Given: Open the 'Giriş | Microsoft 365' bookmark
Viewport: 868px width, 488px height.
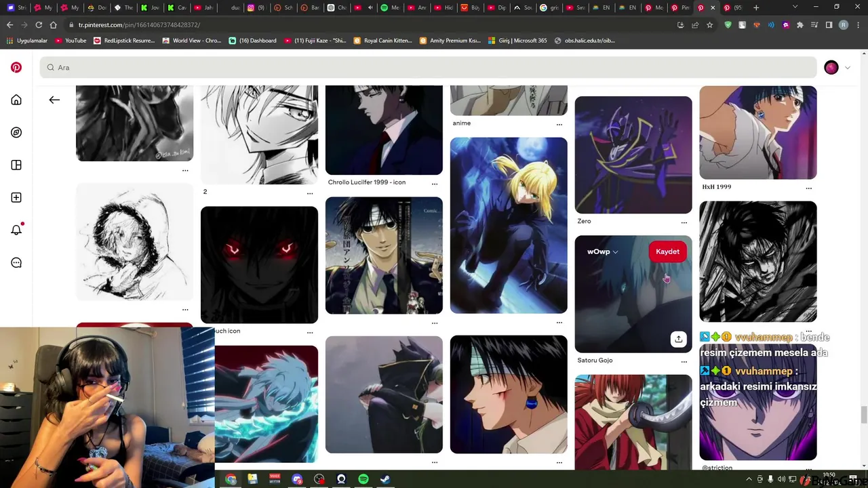Looking at the screenshot, I should (x=517, y=41).
